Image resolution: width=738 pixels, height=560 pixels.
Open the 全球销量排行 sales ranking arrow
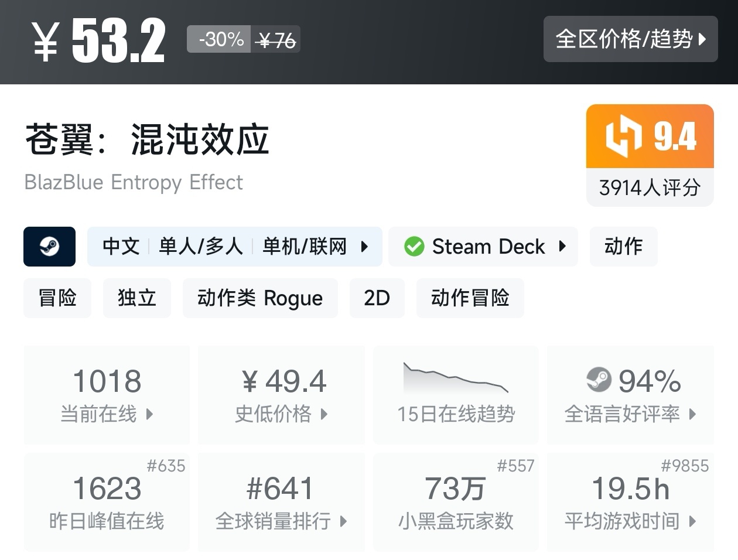point(343,521)
